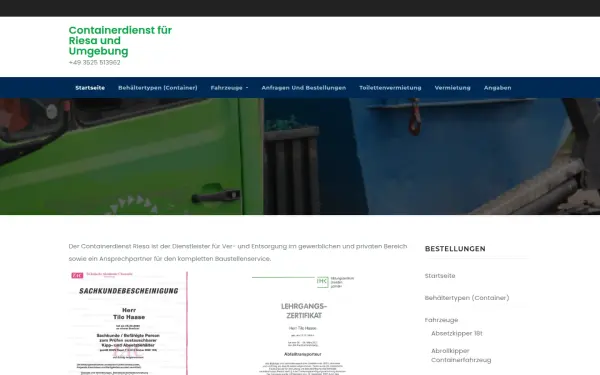Click the Fahrzeuge link in the sidebar

click(x=441, y=320)
